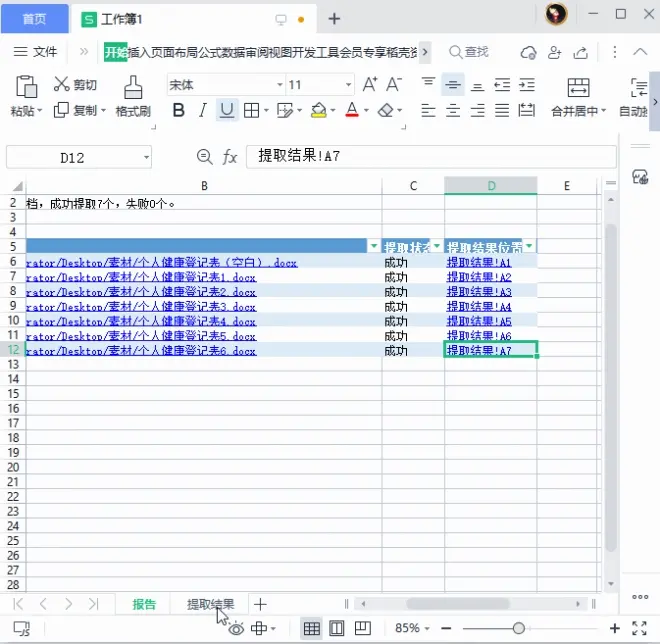Select the Format Painter brush
660x644 pixels.
point(133,87)
